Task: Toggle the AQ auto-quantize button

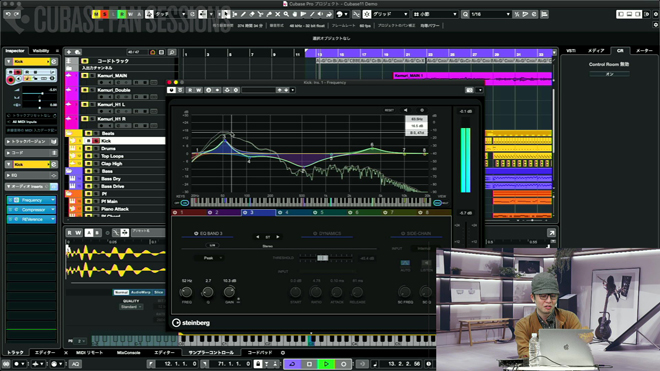Action: [x=75, y=364]
